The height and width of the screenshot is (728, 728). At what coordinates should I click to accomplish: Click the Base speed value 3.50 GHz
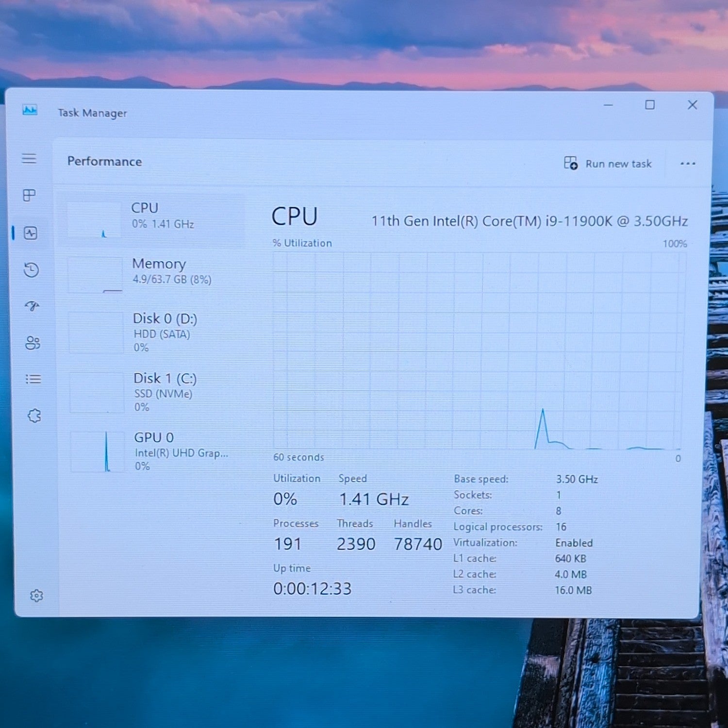point(577,480)
